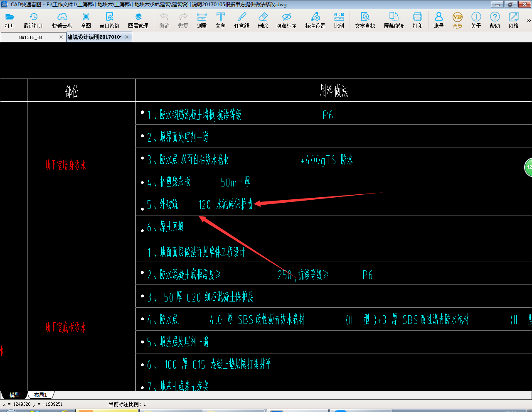The height and width of the screenshot is (412, 532).
Task: Select the 全图 full view tool
Action: click(86, 20)
